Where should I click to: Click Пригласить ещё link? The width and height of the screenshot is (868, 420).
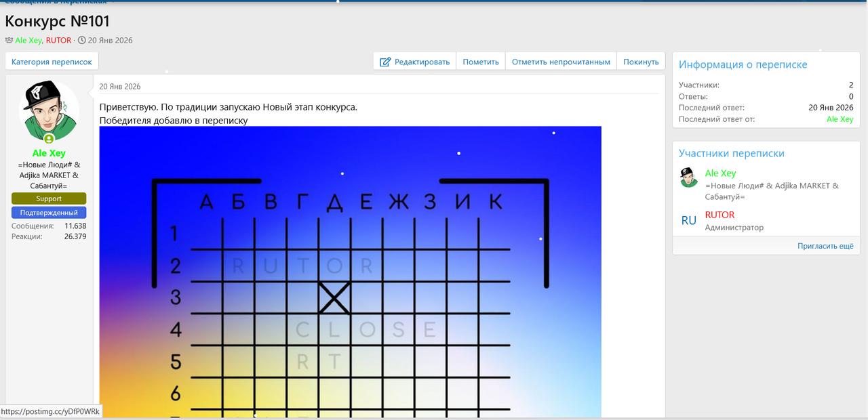coord(825,247)
